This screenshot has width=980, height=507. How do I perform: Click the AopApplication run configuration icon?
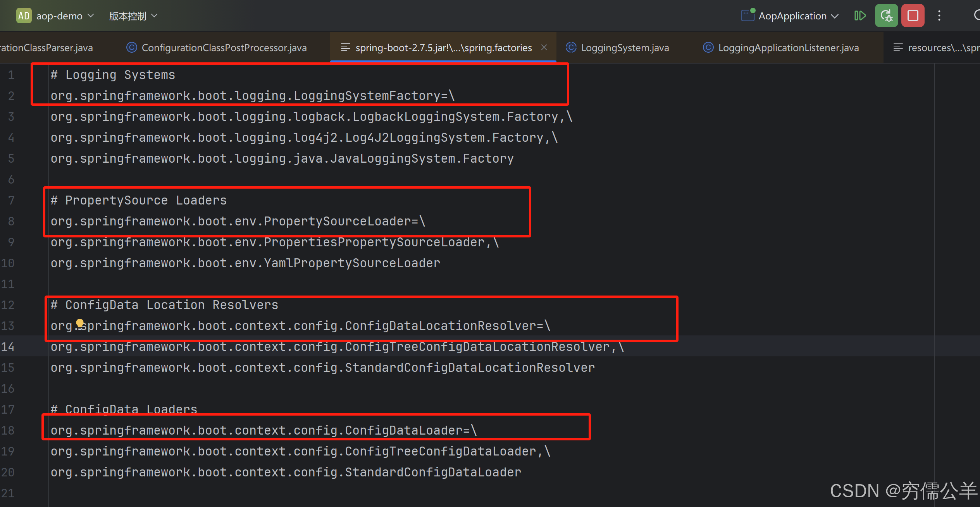tap(747, 15)
